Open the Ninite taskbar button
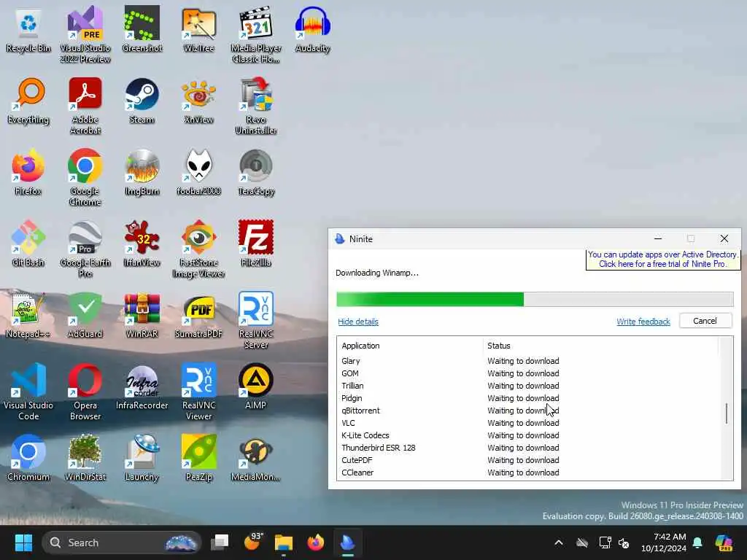The width and height of the screenshot is (747, 560). (348, 542)
